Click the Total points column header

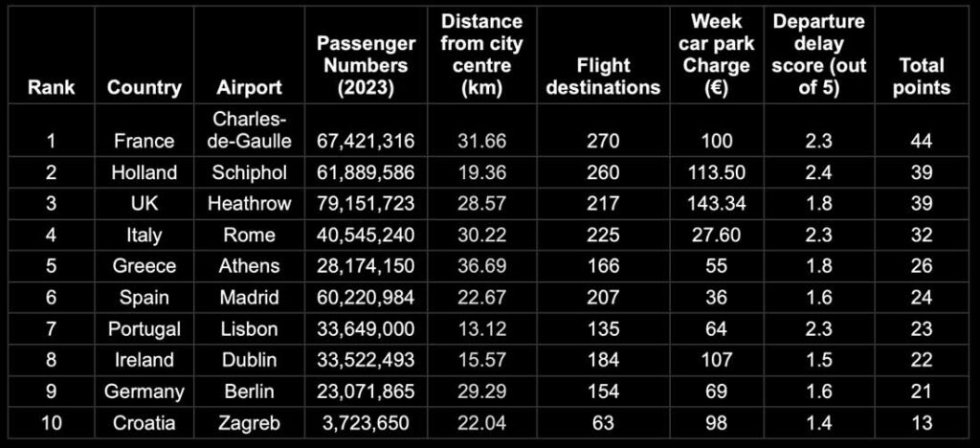pyautogui.click(x=921, y=77)
